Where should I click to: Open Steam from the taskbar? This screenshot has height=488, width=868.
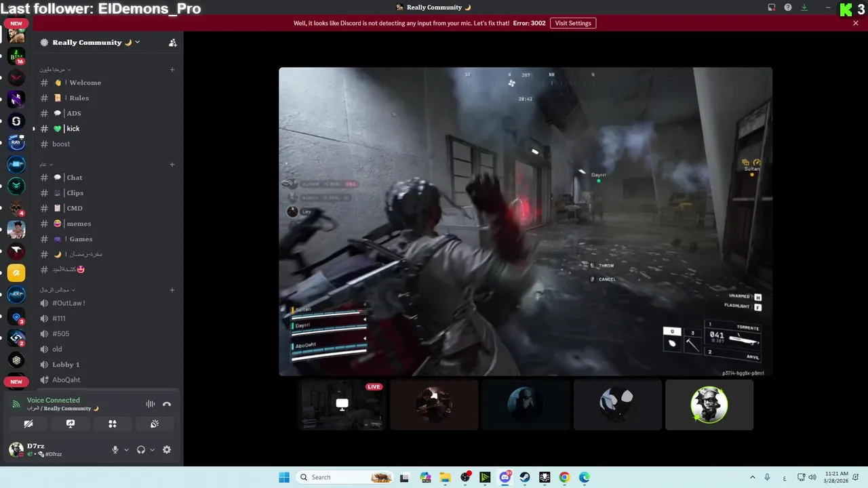click(x=525, y=477)
